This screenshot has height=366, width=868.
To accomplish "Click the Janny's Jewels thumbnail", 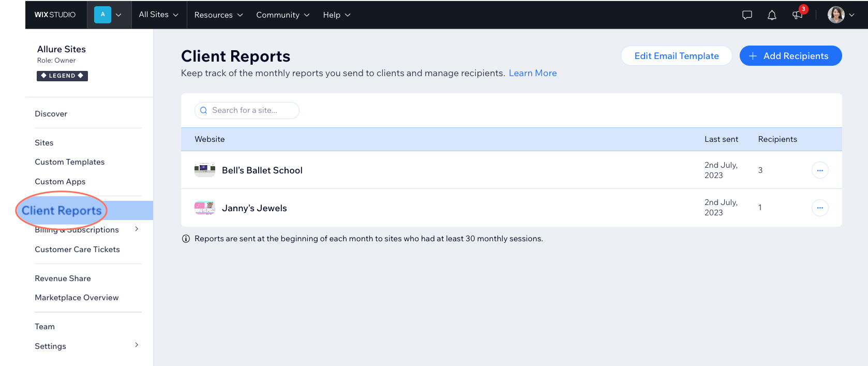I will point(205,208).
